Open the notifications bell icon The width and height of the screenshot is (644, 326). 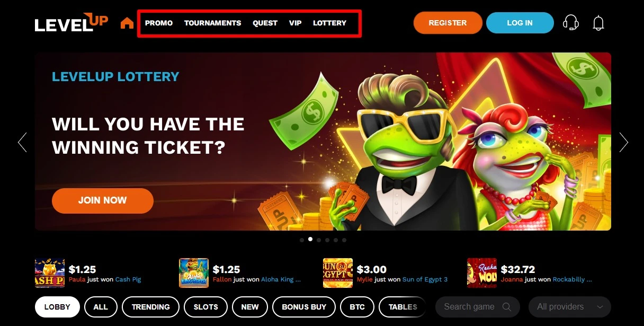point(598,23)
